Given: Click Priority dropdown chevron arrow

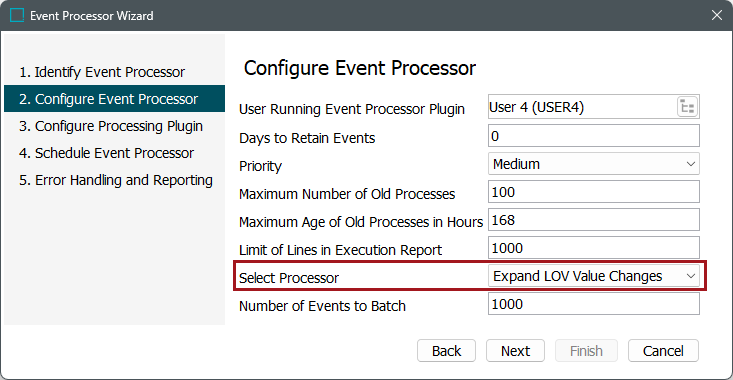Looking at the screenshot, I should 690,164.
